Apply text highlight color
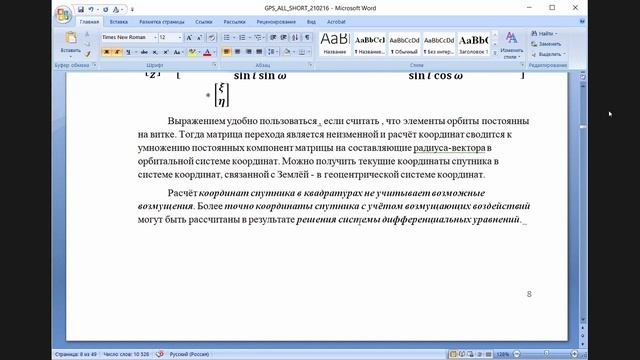Screen dimensions: 640x360 [192, 52]
